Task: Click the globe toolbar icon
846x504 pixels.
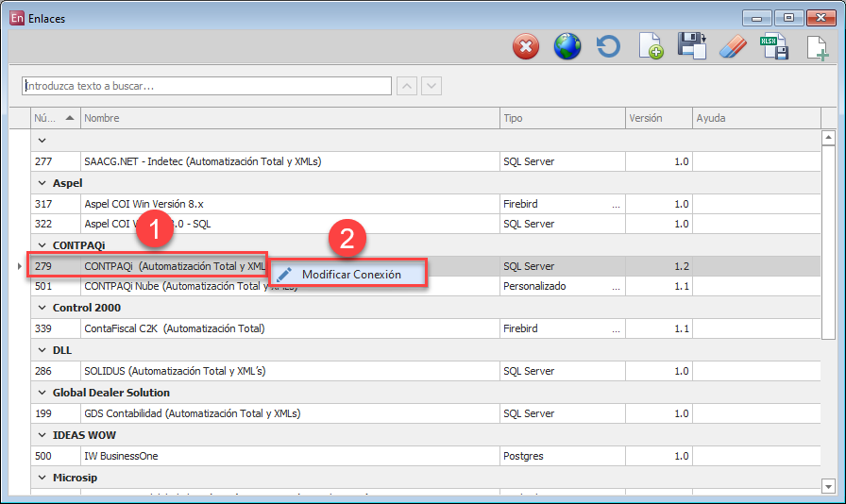Action: pos(567,46)
